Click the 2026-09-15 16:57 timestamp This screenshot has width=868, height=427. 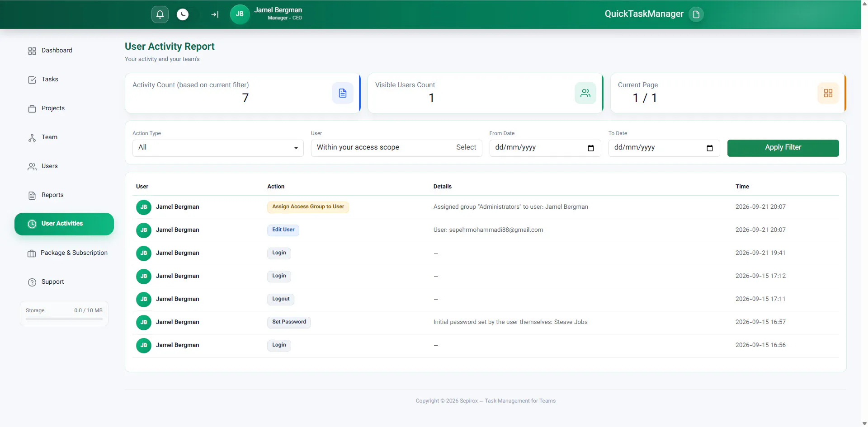[760, 322]
